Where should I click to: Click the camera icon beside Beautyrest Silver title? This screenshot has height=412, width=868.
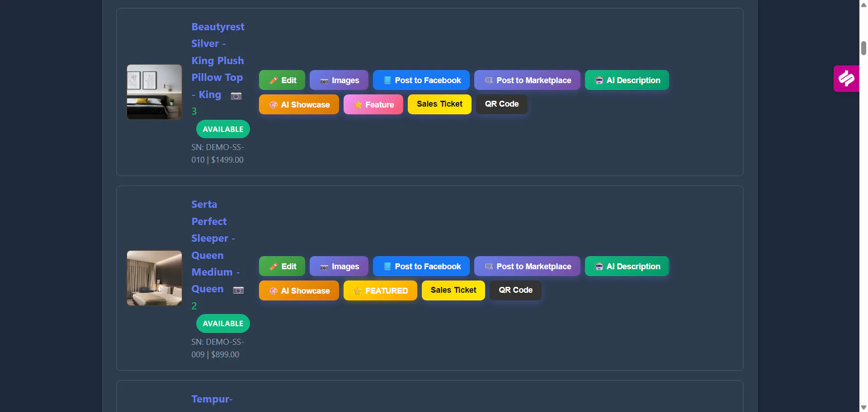[x=236, y=96]
